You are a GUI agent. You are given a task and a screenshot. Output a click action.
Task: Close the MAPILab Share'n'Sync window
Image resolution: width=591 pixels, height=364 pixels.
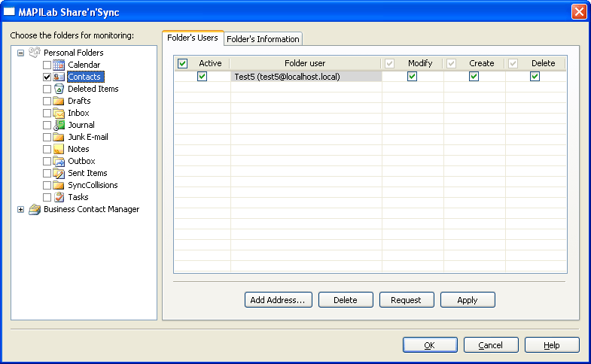coord(579,12)
